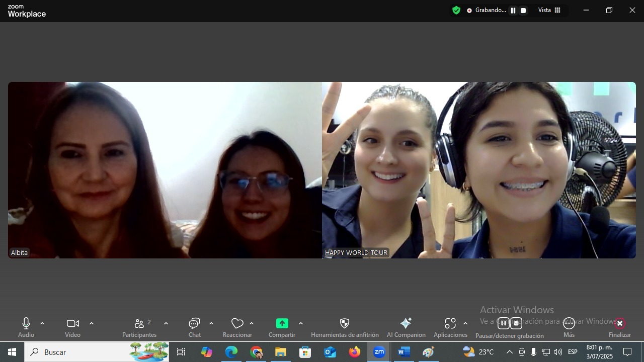The height and width of the screenshot is (362, 644).
Task: Launch AI Companion sparkle icon
Action: 406,324
